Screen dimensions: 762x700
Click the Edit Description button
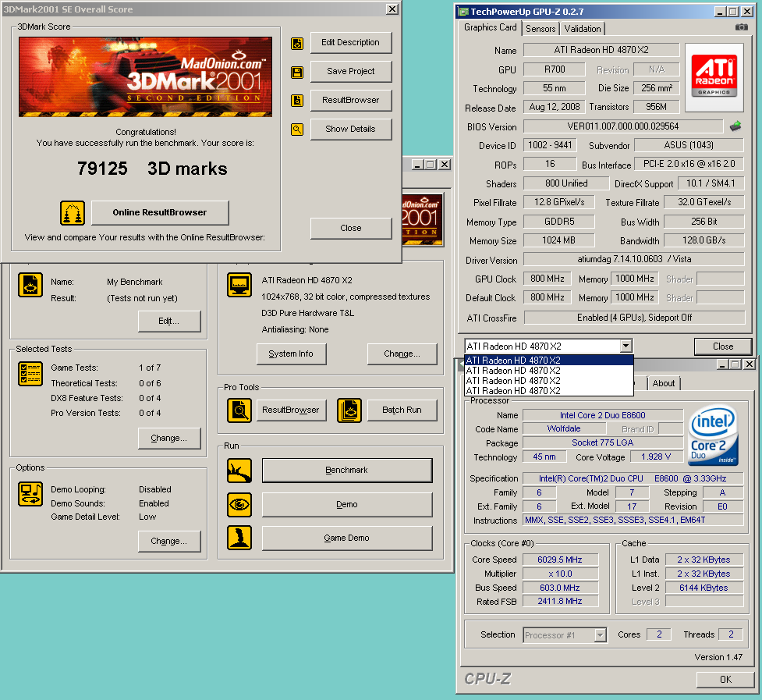[350, 43]
